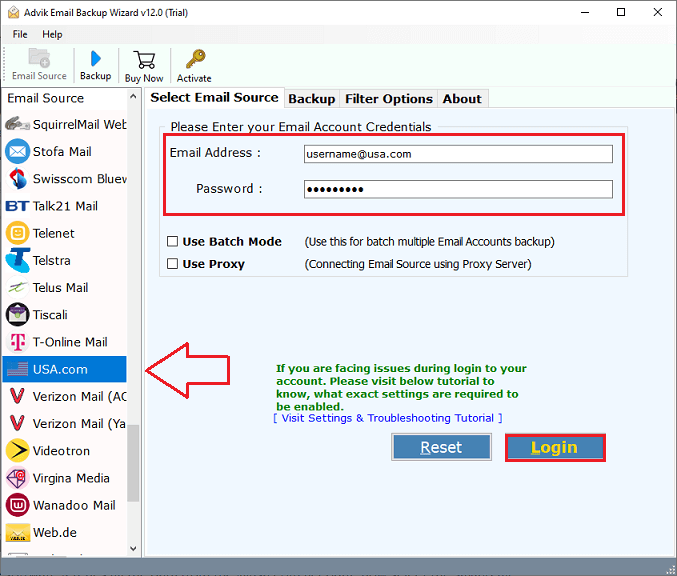Switch to the Select Email Source tab
This screenshot has width=677, height=576.
[x=214, y=98]
